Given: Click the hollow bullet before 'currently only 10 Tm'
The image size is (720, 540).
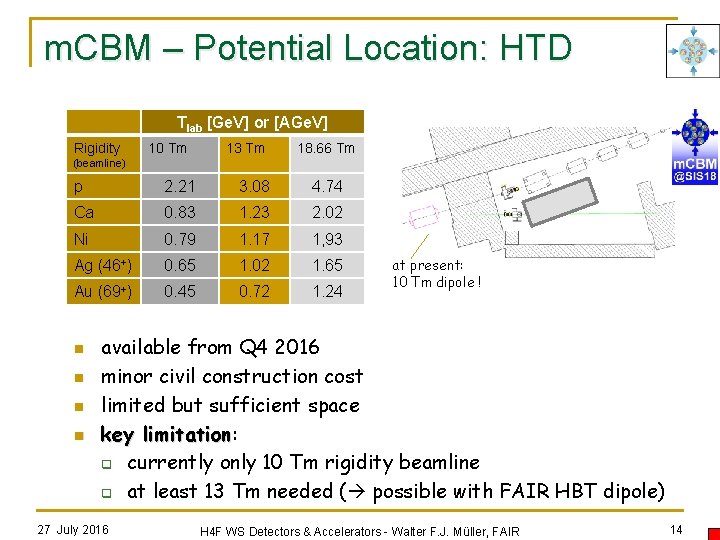Looking at the screenshot, I should (x=107, y=465).
